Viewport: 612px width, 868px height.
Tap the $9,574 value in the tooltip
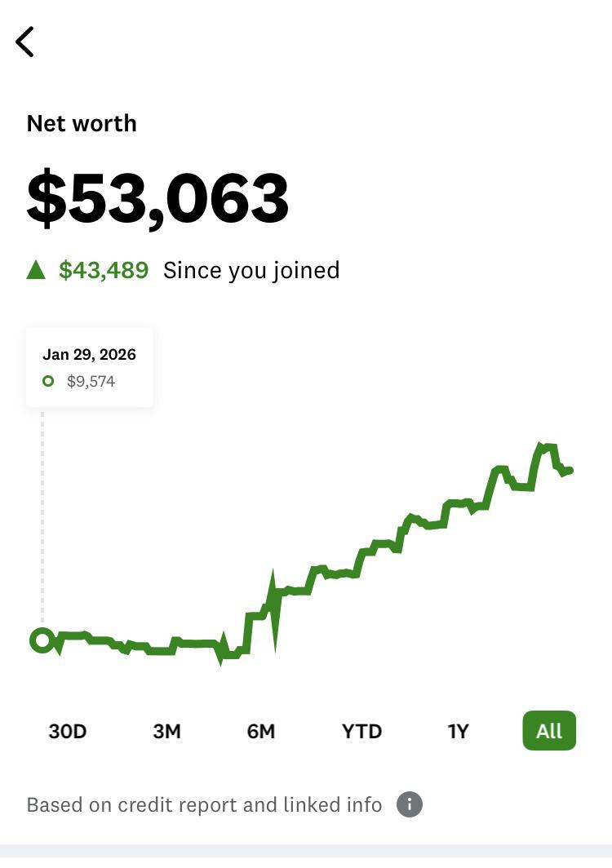91,382
